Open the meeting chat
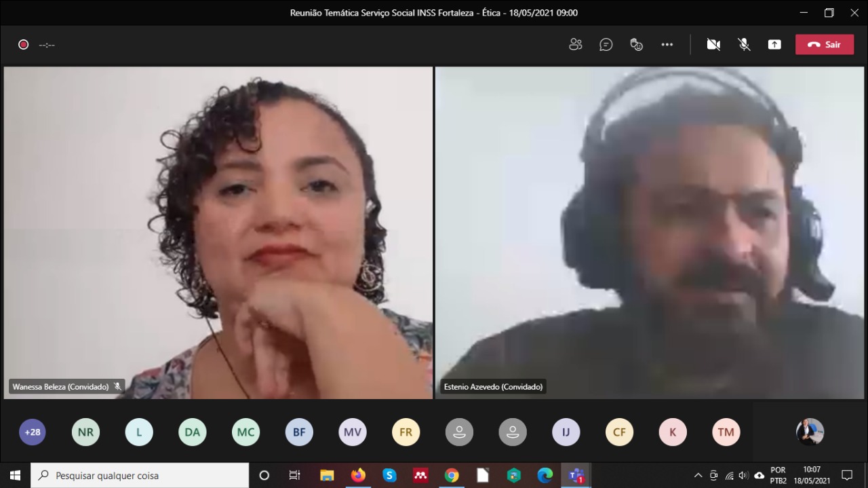Image resolution: width=868 pixels, height=488 pixels. 606,44
